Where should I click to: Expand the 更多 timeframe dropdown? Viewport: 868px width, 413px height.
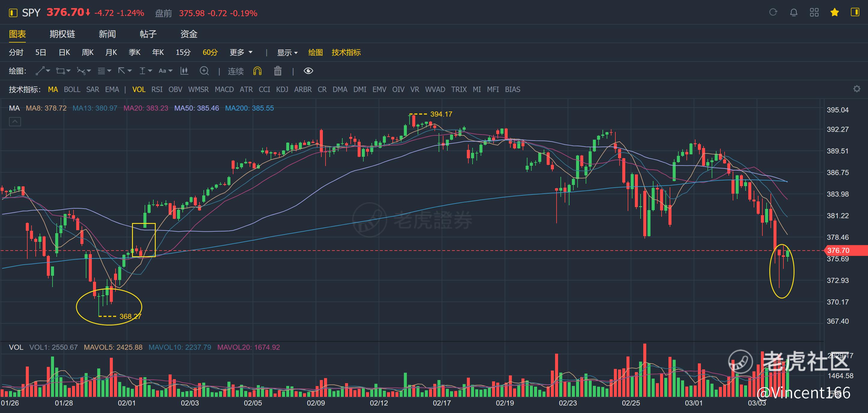(241, 52)
